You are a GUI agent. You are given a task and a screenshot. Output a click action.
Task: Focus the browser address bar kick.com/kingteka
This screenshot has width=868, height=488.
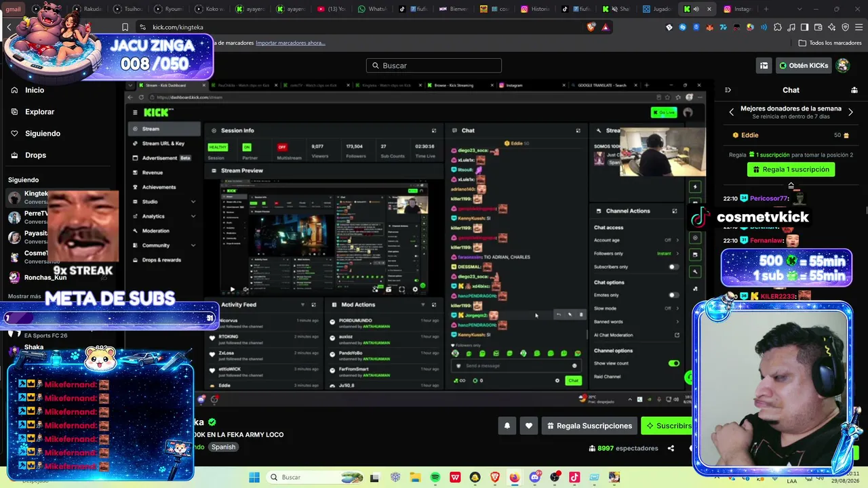[359, 27]
